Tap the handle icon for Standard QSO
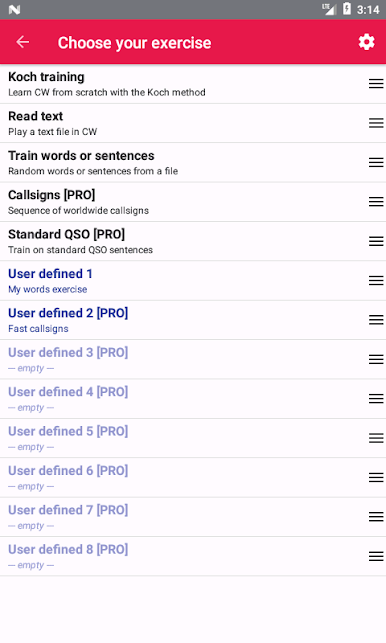 pos(376,241)
